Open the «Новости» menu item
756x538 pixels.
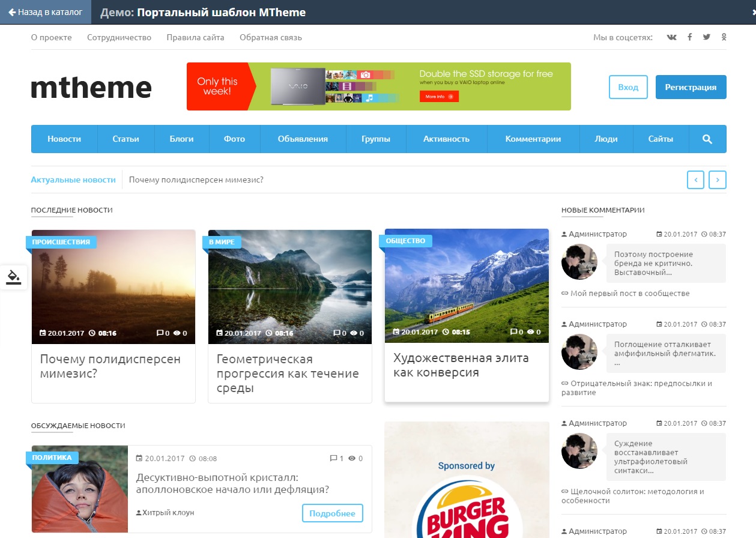(64, 139)
